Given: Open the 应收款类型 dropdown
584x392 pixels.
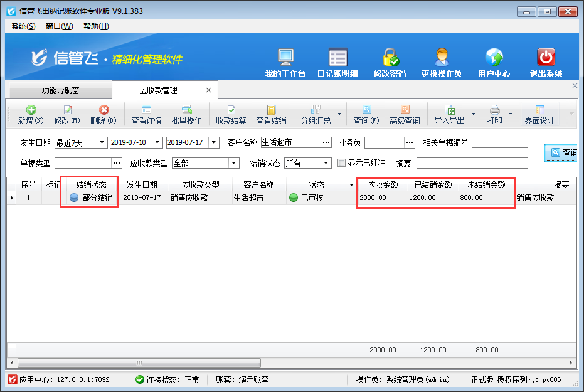Looking at the screenshot, I should [234, 163].
